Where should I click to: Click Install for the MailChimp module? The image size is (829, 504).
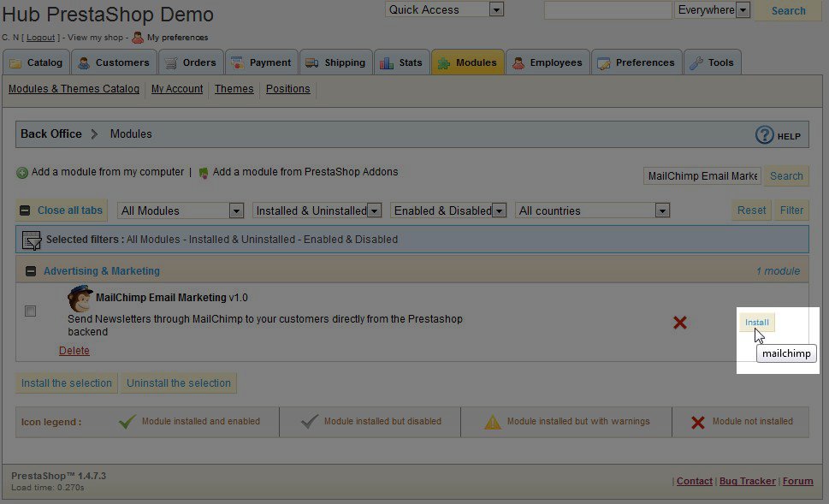pyautogui.click(x=756, y=323)
